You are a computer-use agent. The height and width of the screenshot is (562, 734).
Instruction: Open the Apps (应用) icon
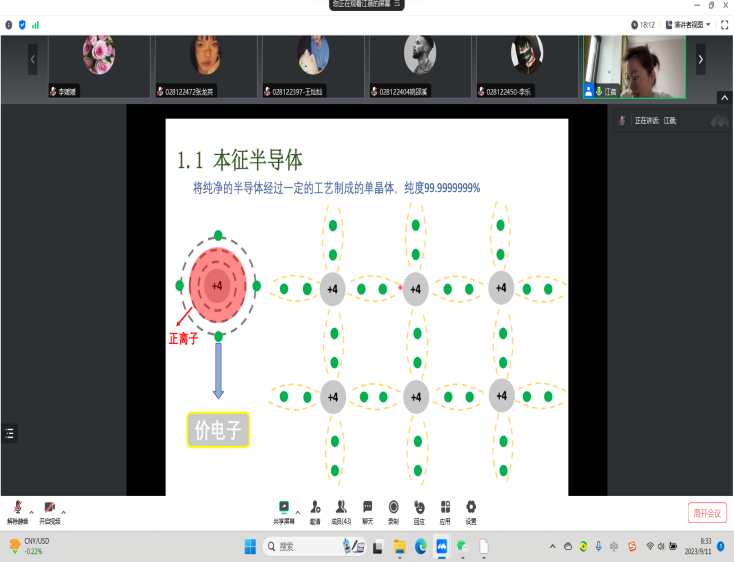click(445, 508)
